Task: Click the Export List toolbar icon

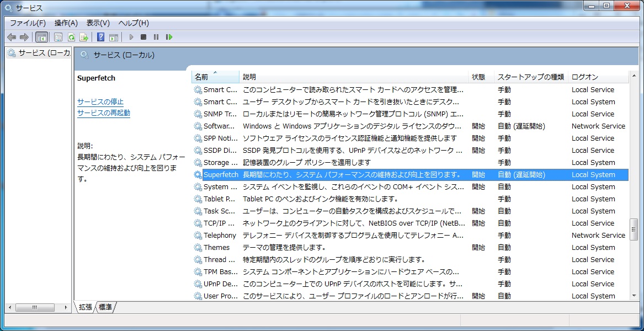Action: click(84, 37)
